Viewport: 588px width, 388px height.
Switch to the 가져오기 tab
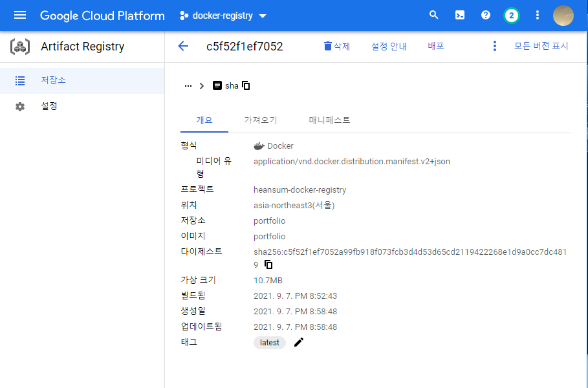click(261, 120)
